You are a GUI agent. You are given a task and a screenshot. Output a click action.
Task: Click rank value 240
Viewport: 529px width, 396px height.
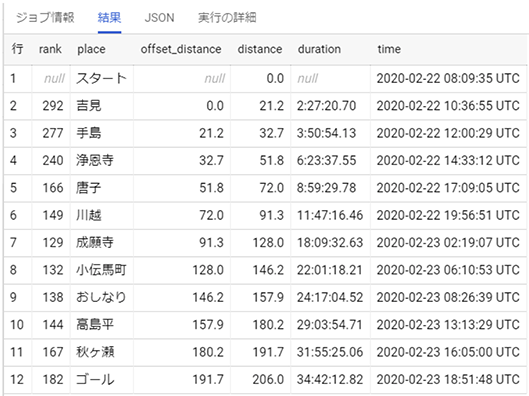(53, 161)
